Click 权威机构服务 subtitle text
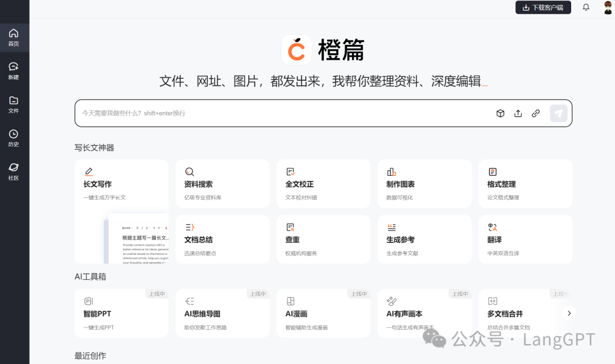615x364 pixels. [x=301, y=254]
